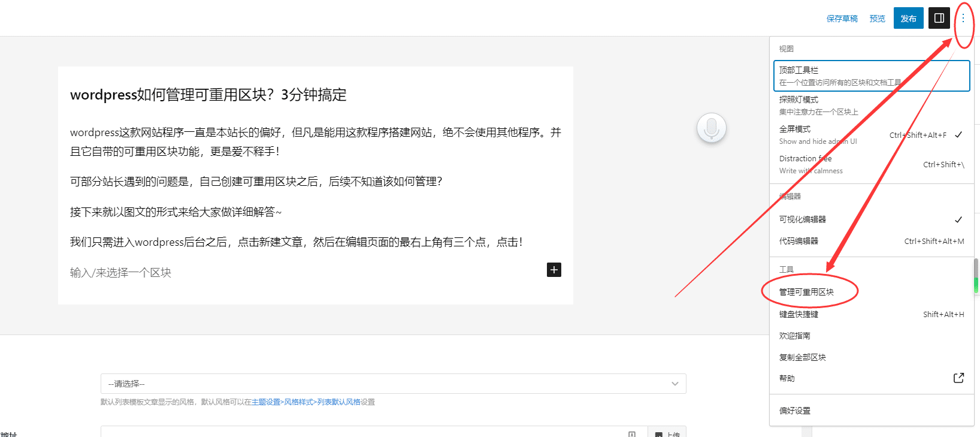Viewport: 980px width, 437px height.
Task: Open the 欢迎指南 welcome guide
Action: (x=872, y=336)
